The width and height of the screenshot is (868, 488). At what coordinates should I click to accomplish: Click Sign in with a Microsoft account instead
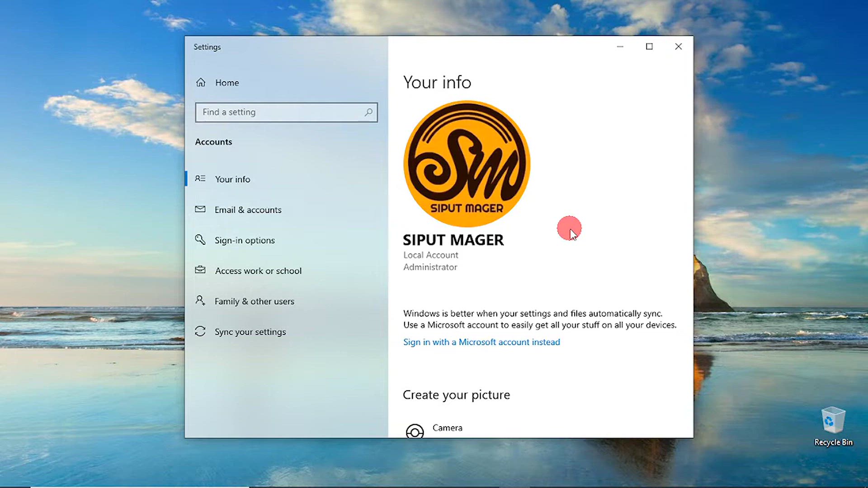pyautogui.click(x=481, y=342)
